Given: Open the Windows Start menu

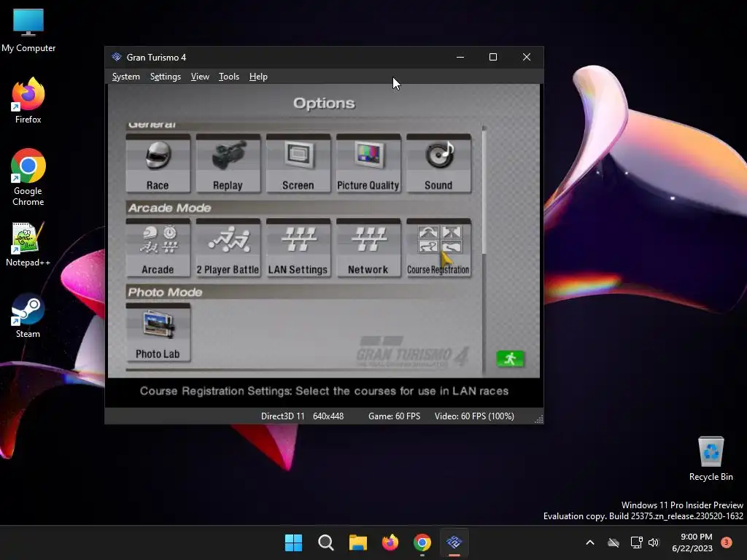Looking at the screenshot, I should tap(293, 542).
